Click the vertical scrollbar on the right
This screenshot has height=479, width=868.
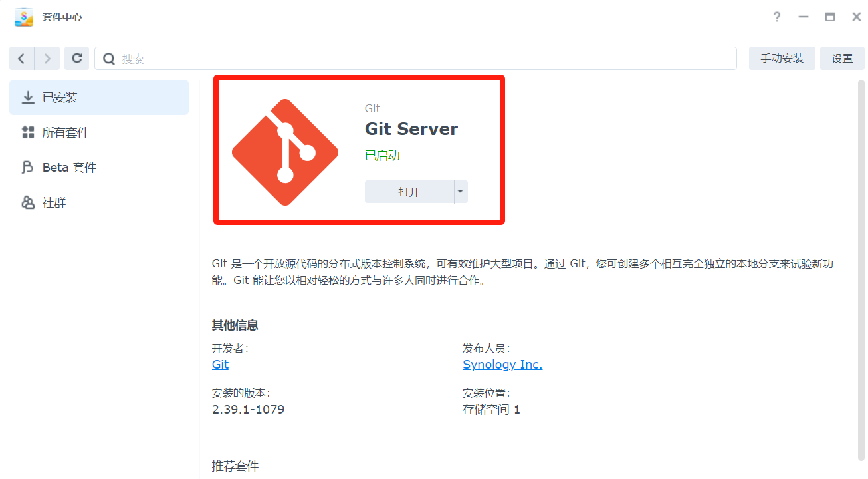click(x=861, y=266)
